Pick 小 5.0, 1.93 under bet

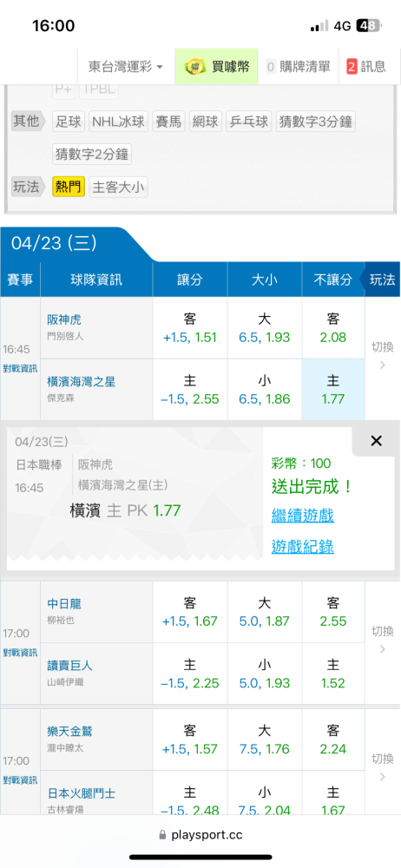tap(265, 674)
